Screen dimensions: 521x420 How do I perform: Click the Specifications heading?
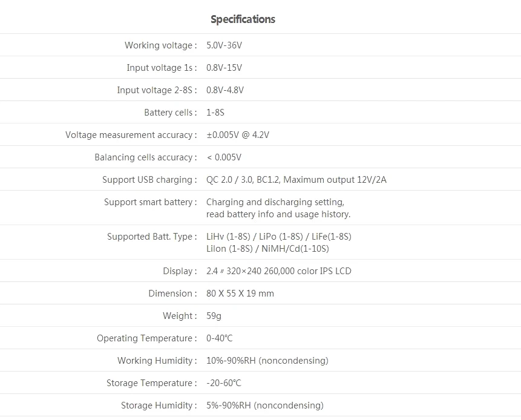pos(243,19)
